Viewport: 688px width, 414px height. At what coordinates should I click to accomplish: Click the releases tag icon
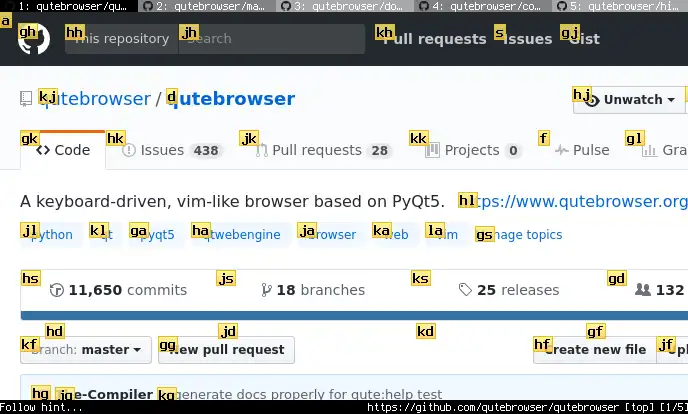[x=465, y=290]
